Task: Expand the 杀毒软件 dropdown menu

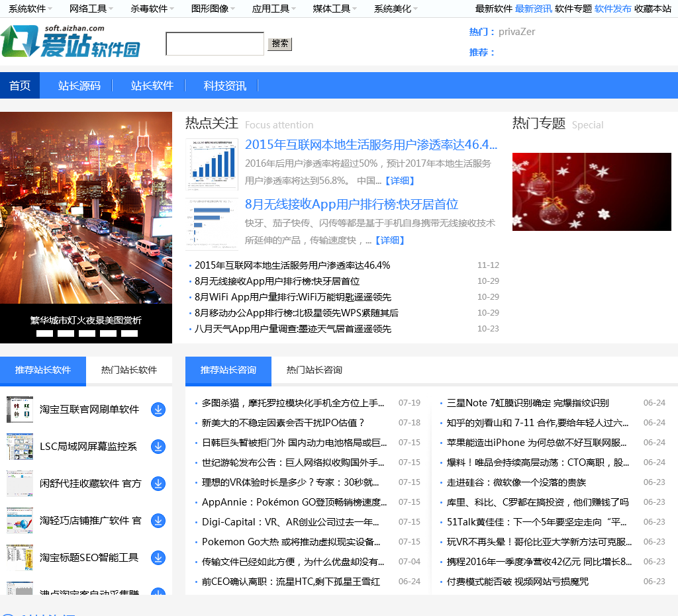Action: 152,9
